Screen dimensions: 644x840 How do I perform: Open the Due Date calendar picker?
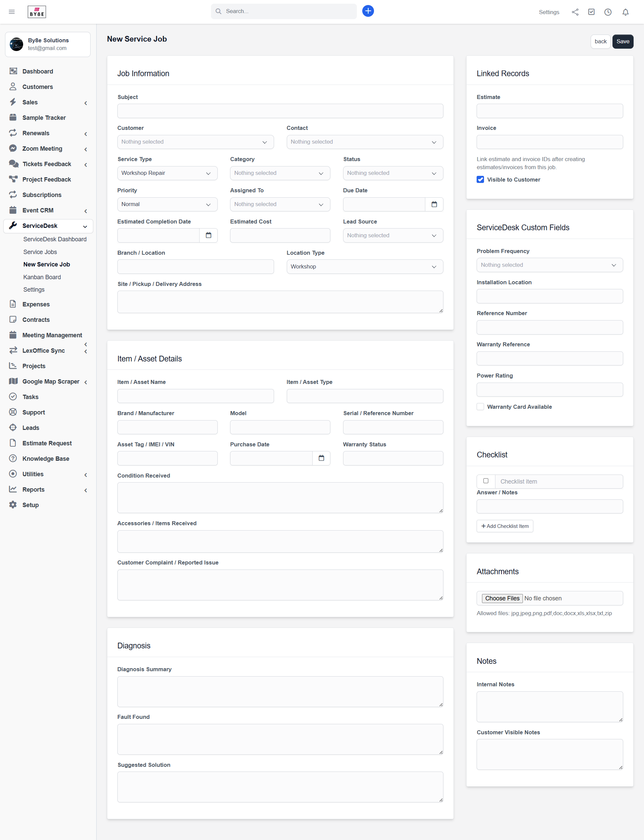coord(434,204)
